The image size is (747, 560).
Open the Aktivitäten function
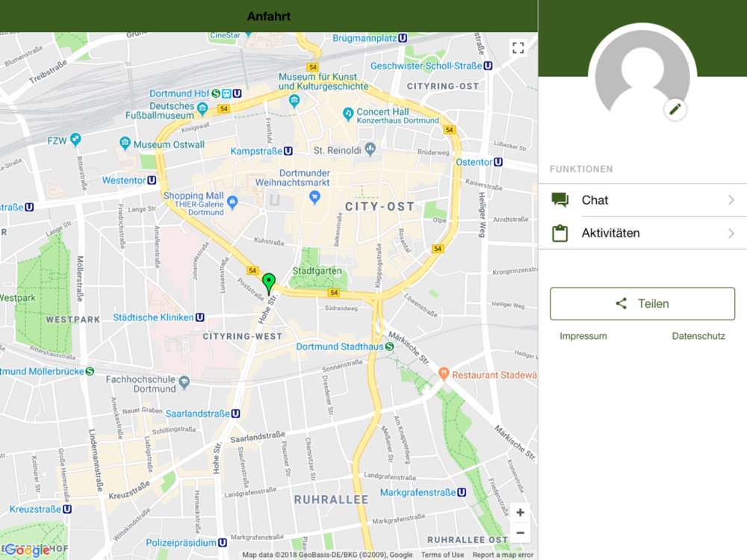[x=642, y=233]
